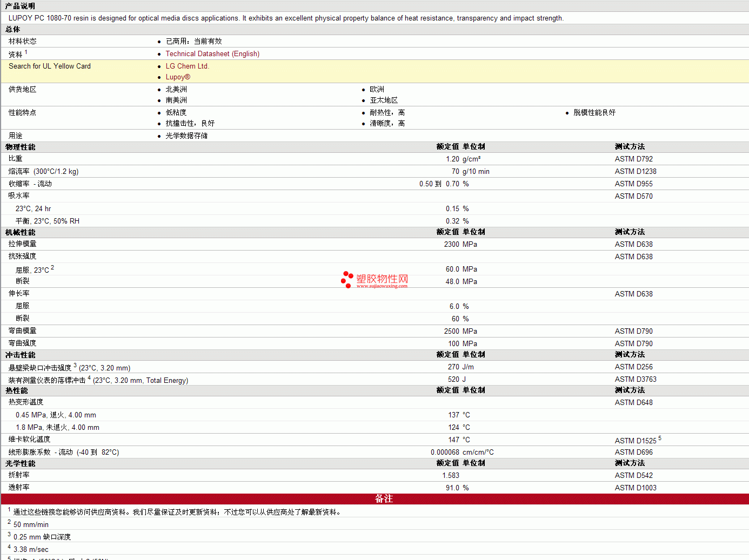
Task: Click the 收缩率 test method ASTM D955
Action: (634, 184)
